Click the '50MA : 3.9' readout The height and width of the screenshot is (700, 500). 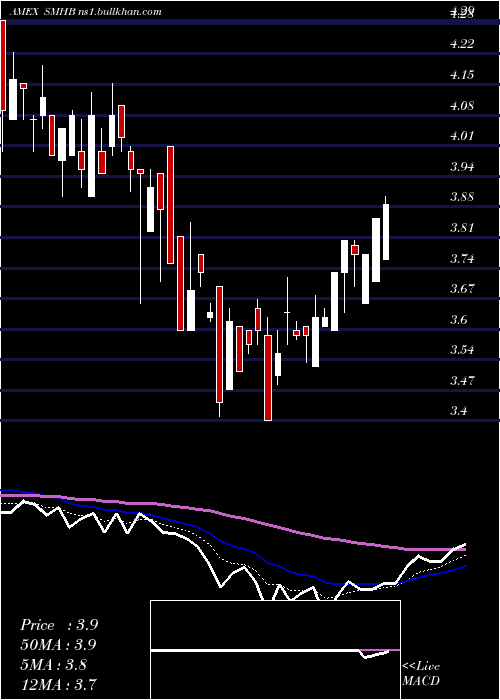[x=59, y=645]
